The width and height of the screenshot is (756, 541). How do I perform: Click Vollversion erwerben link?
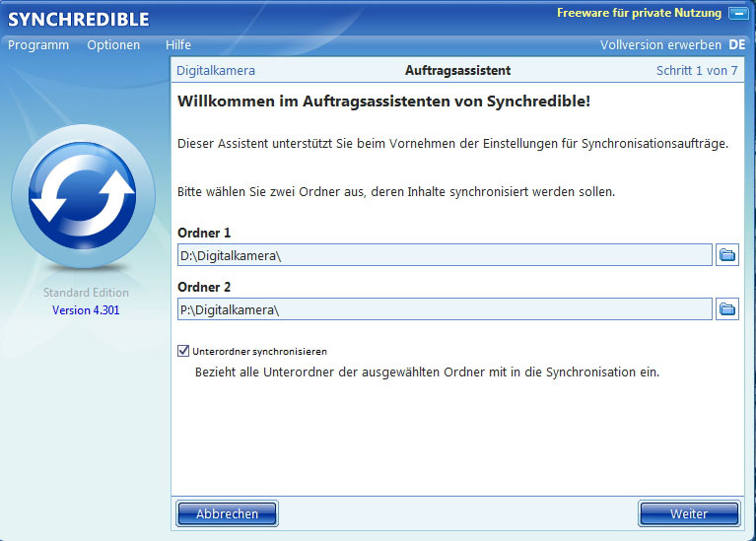(x=660, y=45)
